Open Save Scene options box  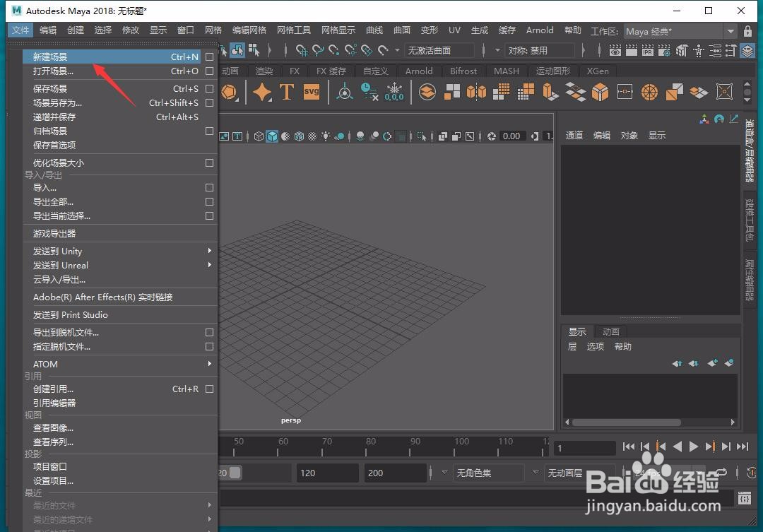(x=209, y=88)
